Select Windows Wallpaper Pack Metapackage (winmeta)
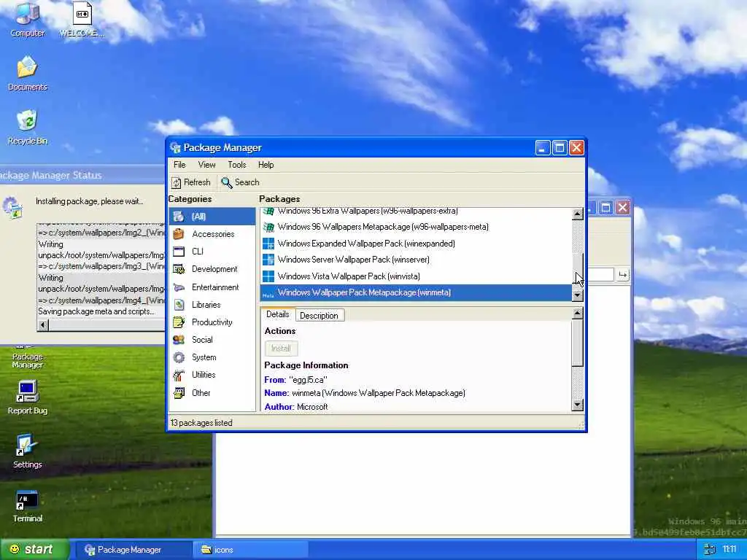Image resolution: width=747 pixels, height=560 pixels. tap(416, 292)
